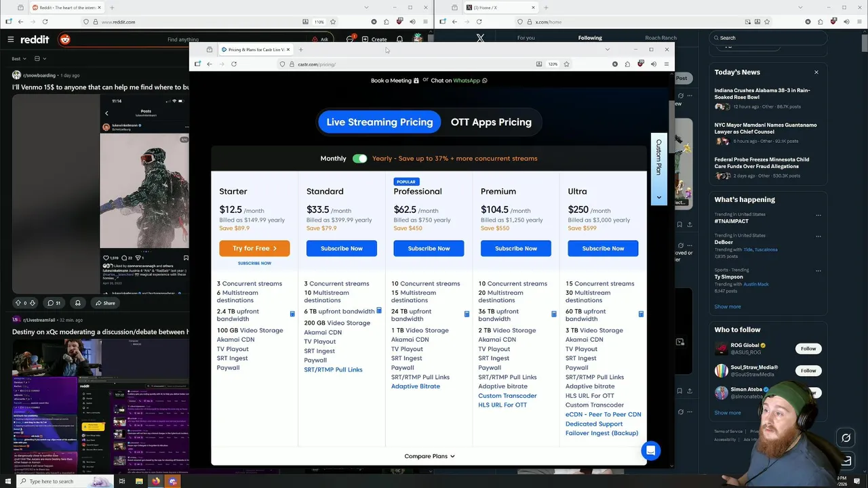868x488 pixels.
Task: Open list all tabs dropdown in X window
Action: coord(801,7)
